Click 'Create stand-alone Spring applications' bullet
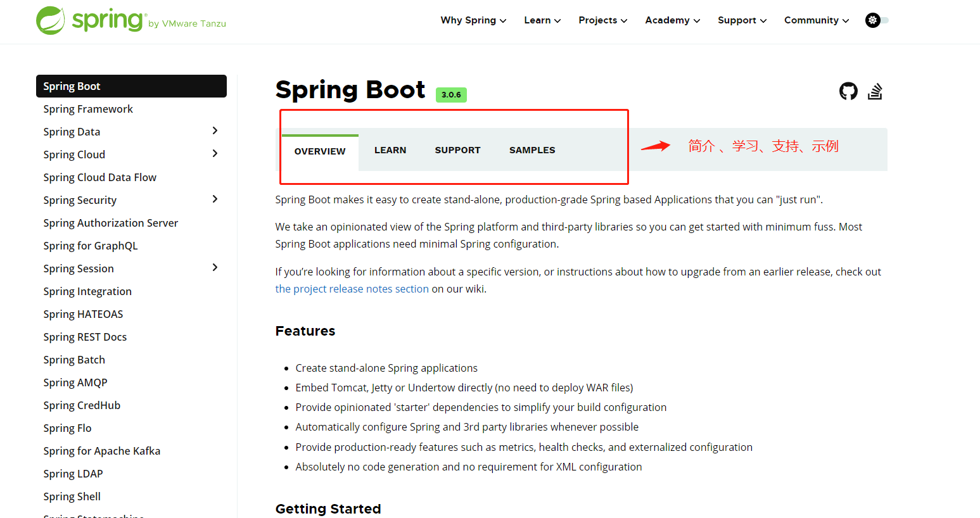Image resolution: width=980 pixels, height=518 pixels. click(x=386, y=368)
